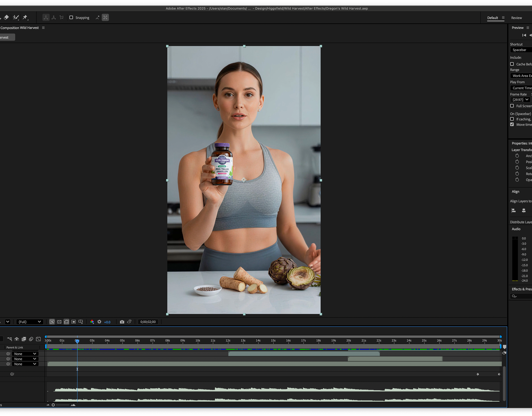Image resolution: width=532 pixels, height=416 pixels.
Task: Click the reset exposure aperture icon
Action: (x=99, y=322)
